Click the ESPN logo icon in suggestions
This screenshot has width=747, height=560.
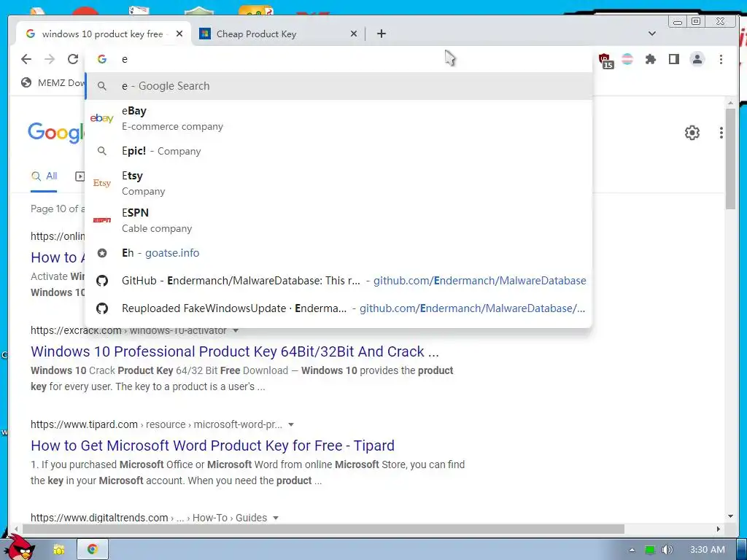[102, 220]
